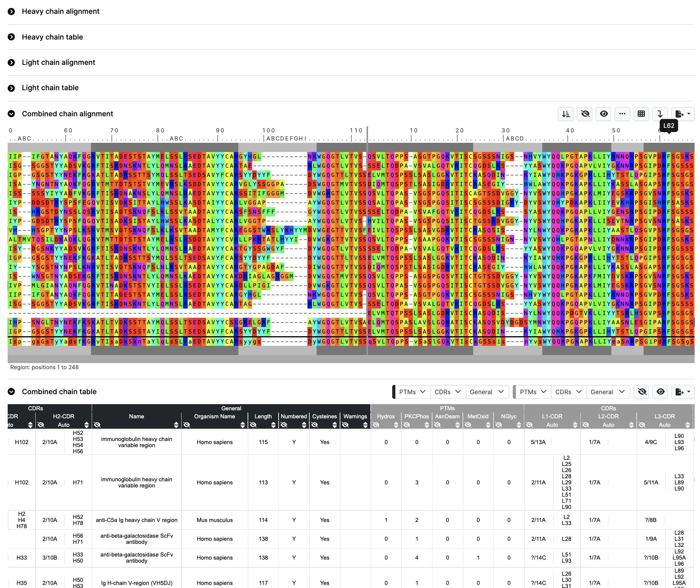Sort by the L1-CDR column arrows
700x588 pixels.
[575, 425]
